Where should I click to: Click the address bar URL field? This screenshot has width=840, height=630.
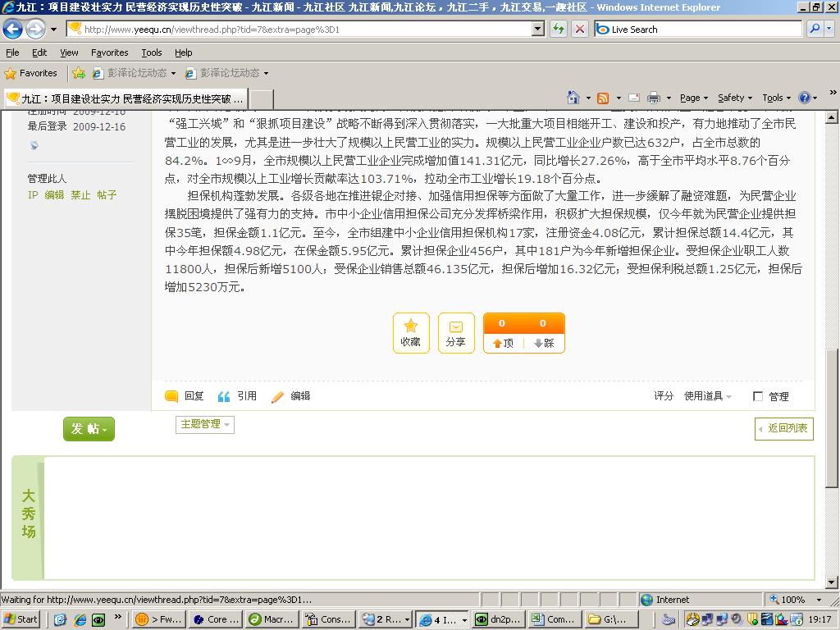click(x=300, y=30)
